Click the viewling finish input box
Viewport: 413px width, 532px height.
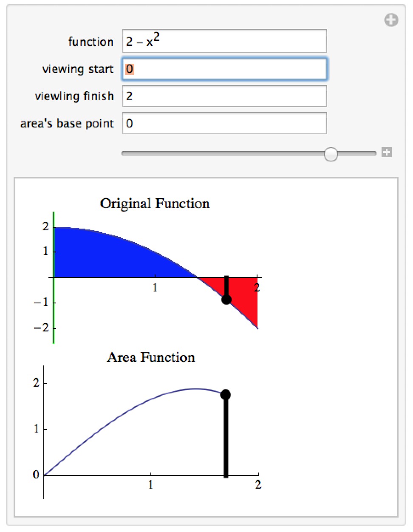click(224, 96)
